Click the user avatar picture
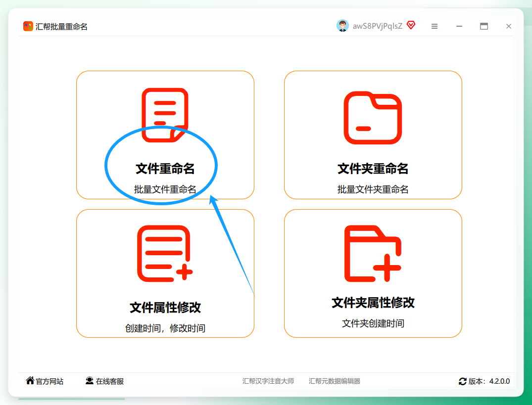The width and height of the screenshot is (532, 405). point(342,26)
